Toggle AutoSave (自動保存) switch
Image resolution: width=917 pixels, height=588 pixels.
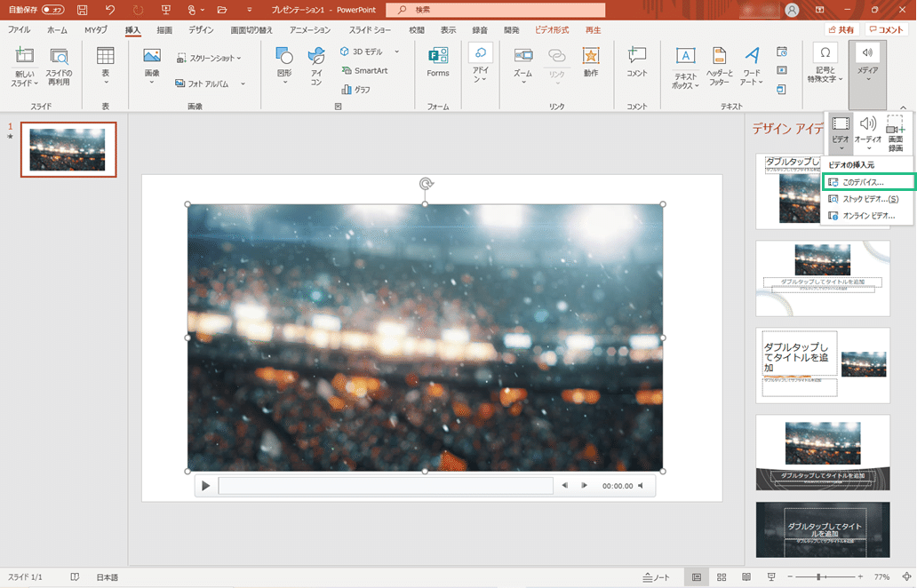tap(52, 10)
